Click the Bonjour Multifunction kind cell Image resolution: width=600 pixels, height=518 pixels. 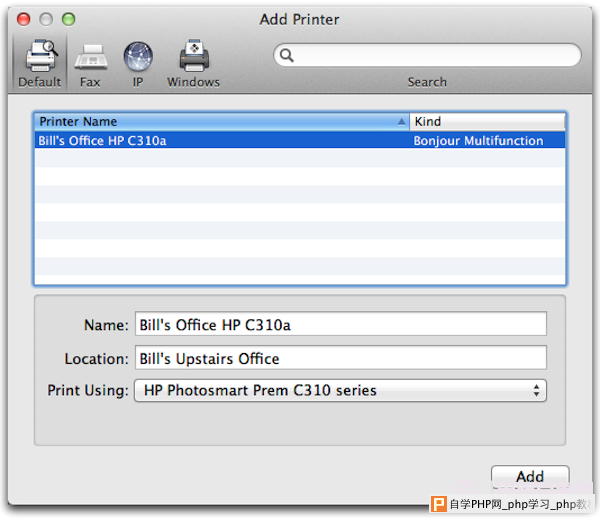tap(478, 141)
